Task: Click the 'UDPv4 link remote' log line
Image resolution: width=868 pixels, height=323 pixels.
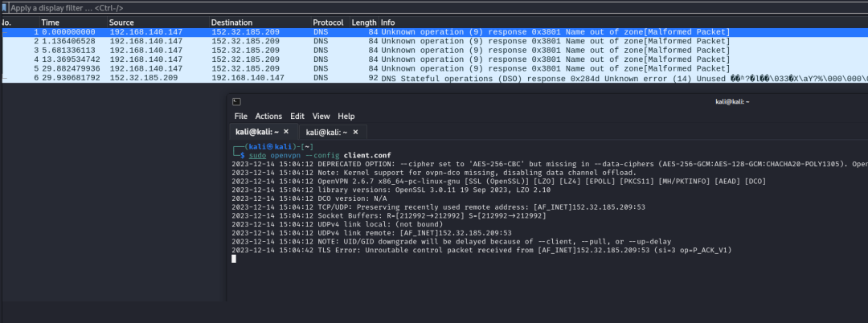Action: coord(371,233)
